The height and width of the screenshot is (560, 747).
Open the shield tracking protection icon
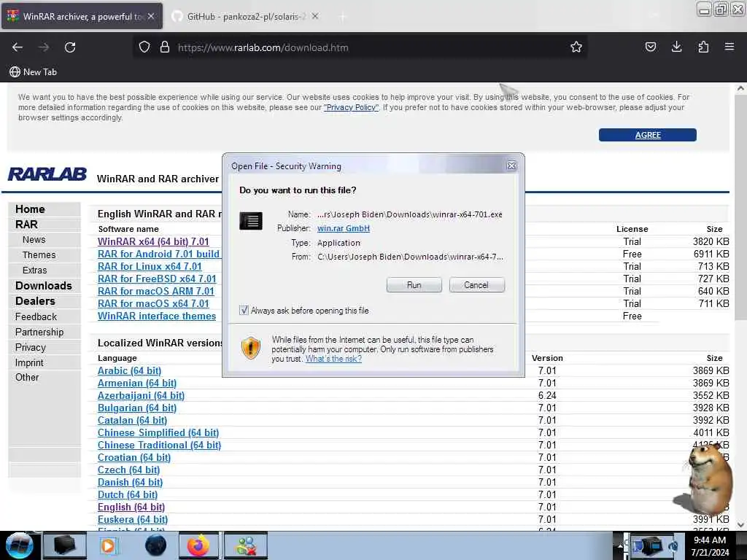click(x=144, y=47)
